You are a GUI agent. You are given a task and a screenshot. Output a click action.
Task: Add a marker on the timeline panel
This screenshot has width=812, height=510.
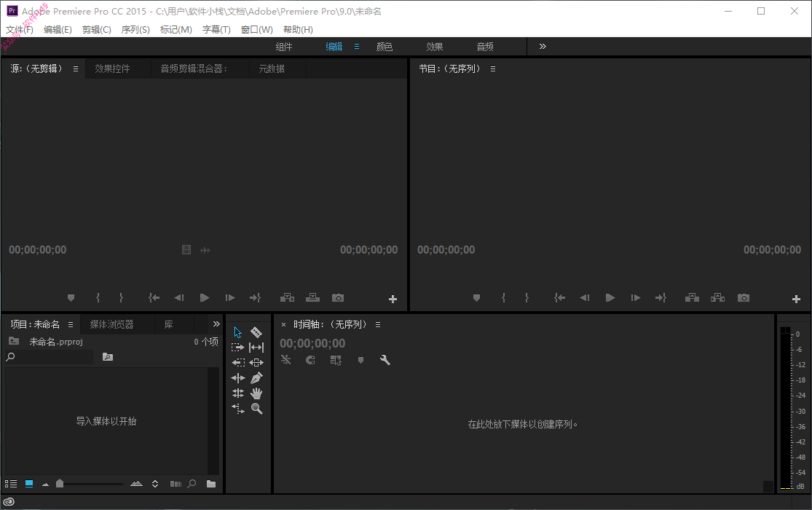click(x=361, y=360)
